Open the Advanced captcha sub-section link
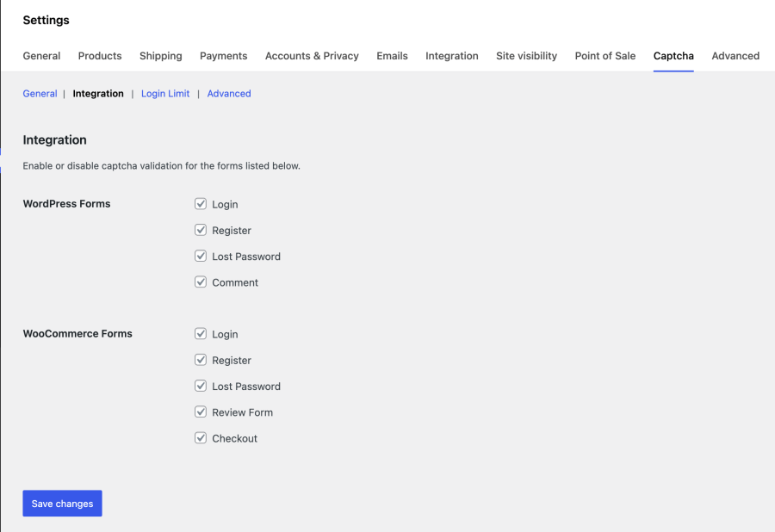This screenshot has width=775, height=532. [229, 93]
